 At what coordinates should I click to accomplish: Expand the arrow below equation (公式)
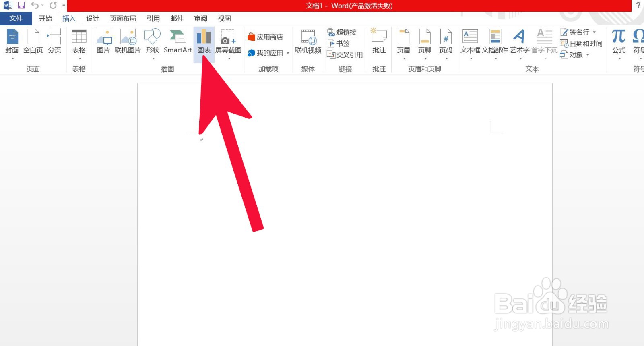click(x=619, y=59)
